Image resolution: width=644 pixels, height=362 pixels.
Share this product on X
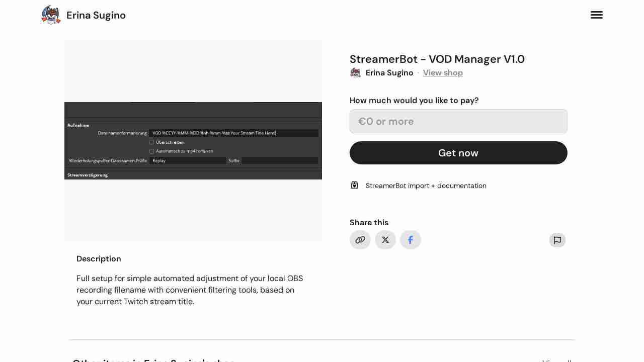[x=385, y=240]
